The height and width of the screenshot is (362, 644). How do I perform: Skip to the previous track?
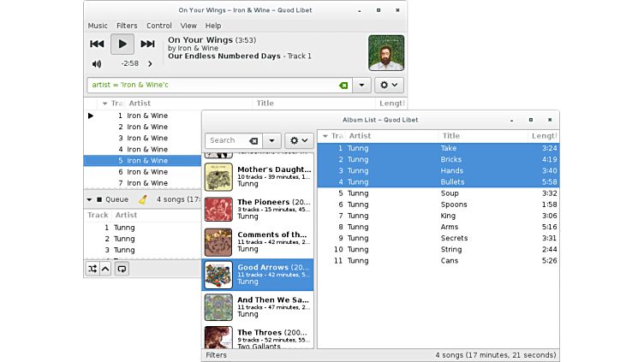97,44
